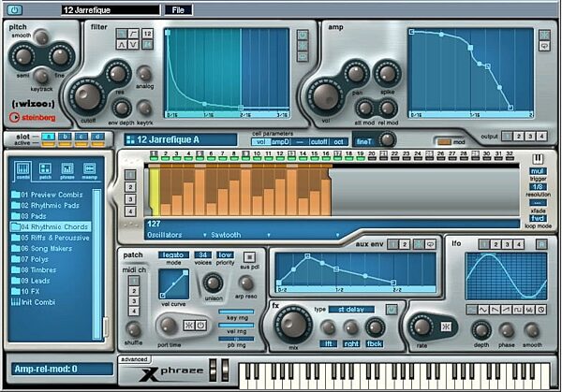This screenshot has width=562, height=392.
Task: Select slot c
Action: pyautogui.click(x=81, y=137)
